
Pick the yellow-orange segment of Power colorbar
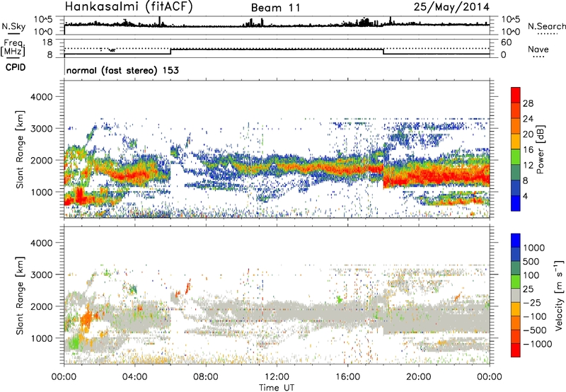[516, 142]
